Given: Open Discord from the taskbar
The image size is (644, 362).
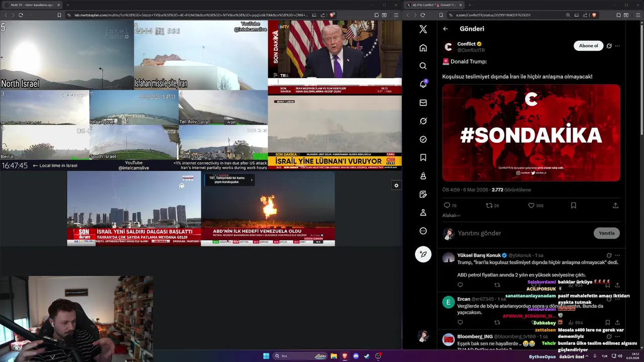Looking at the screenshot, I should (x=356, y=356).
